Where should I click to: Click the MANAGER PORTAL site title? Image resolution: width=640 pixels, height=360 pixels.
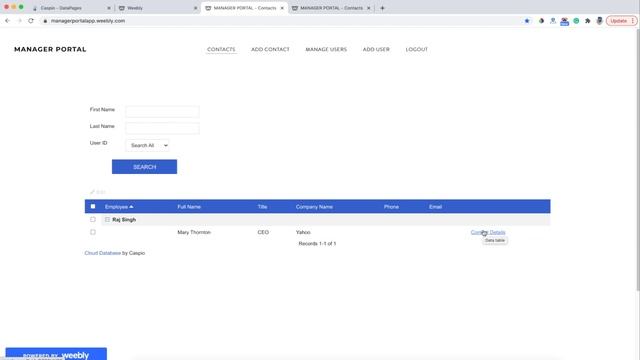[x=50, y=49]
